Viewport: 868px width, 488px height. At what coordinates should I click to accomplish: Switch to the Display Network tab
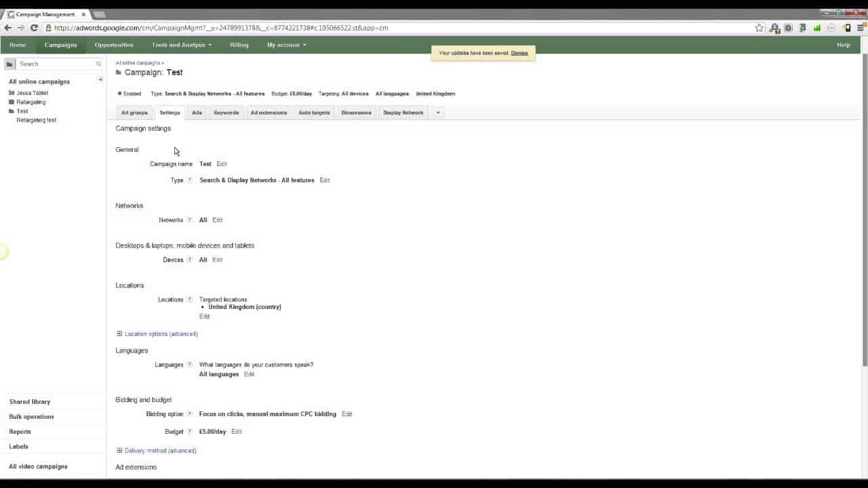pyautogui.click(x=403, y=113)
